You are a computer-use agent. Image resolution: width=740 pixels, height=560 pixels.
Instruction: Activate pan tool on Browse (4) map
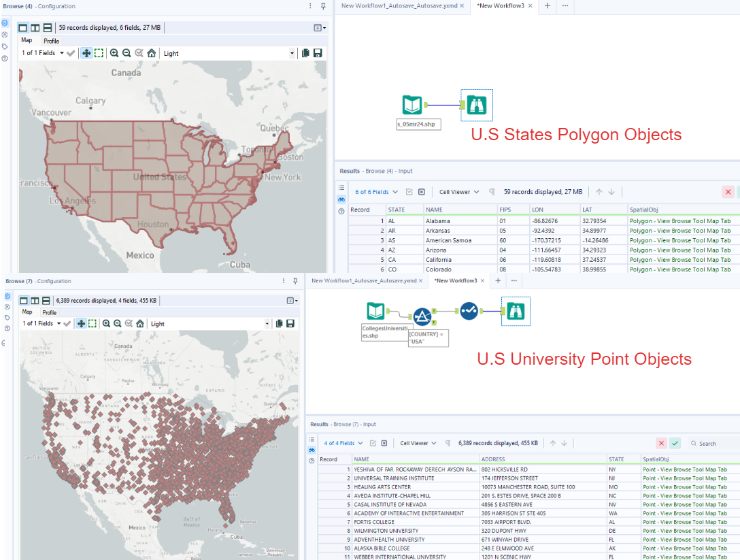tap(86, 53)
